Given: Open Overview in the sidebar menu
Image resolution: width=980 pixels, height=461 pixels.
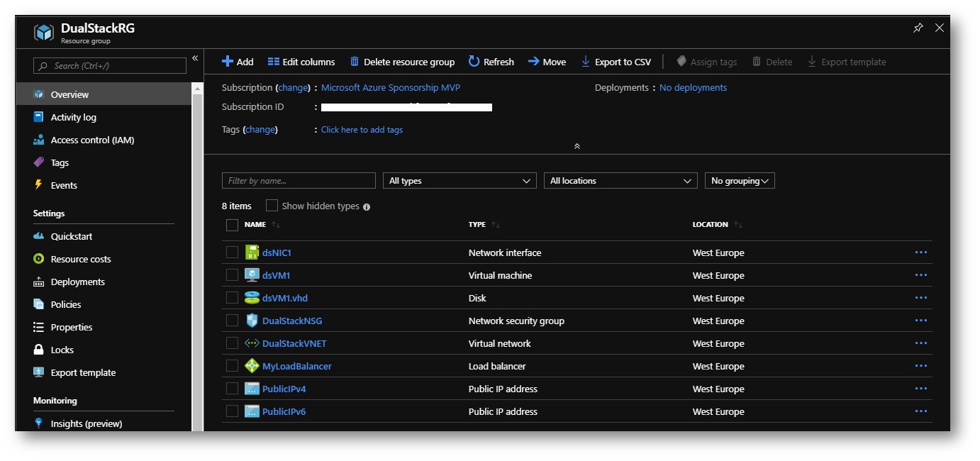Looking at the screenshot, I should tap(104, 94).
